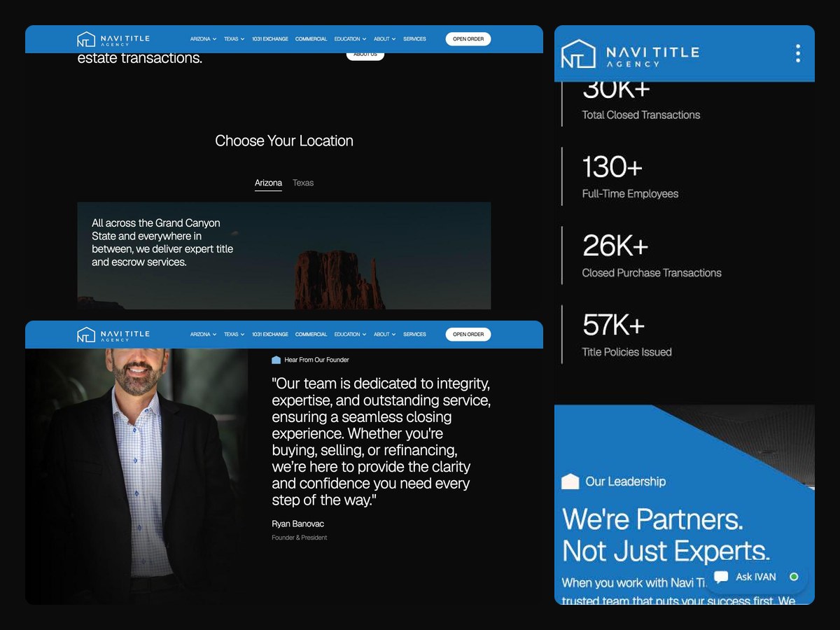Switch to the Texas location tab
The width and height of the screenshot is (840, 630).
(x=303, y=183)
